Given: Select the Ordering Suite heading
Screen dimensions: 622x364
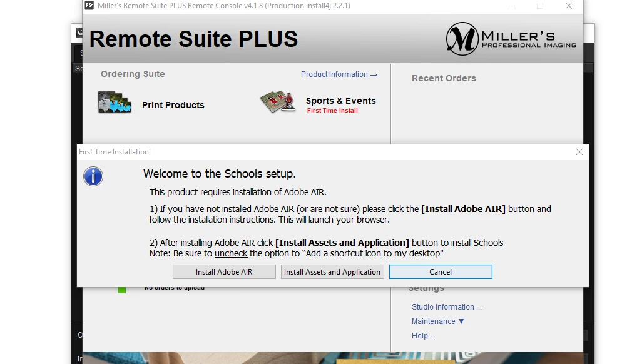Looking at the screenshot, I should [x=133, y=74].
